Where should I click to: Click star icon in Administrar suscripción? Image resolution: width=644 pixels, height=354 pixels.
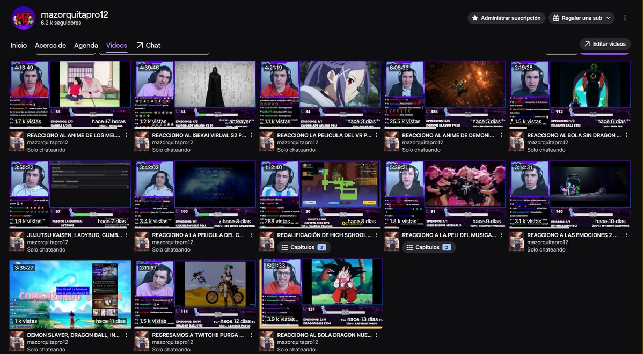point(475,18)
